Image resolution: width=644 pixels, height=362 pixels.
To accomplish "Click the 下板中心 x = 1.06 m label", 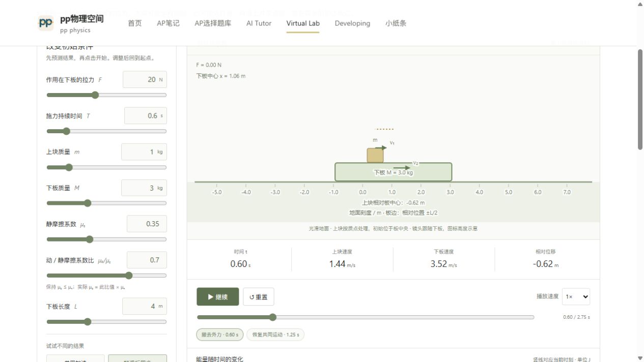I will pos(221,76).
